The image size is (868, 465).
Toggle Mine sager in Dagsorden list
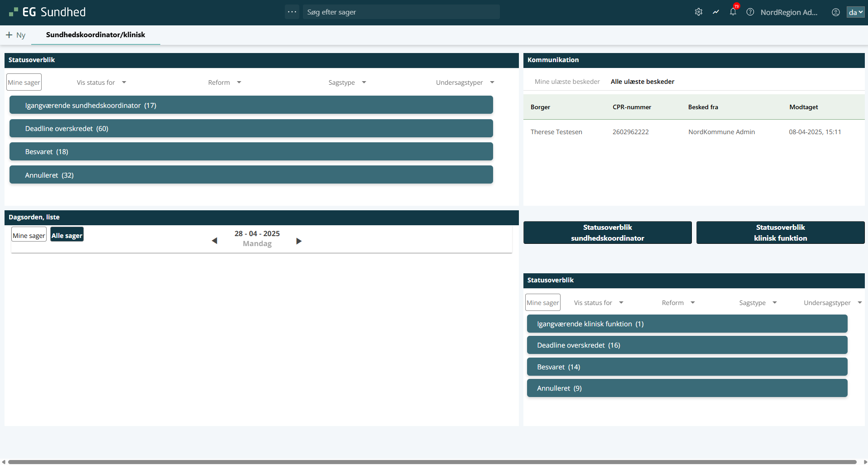[x=29, y=235]
